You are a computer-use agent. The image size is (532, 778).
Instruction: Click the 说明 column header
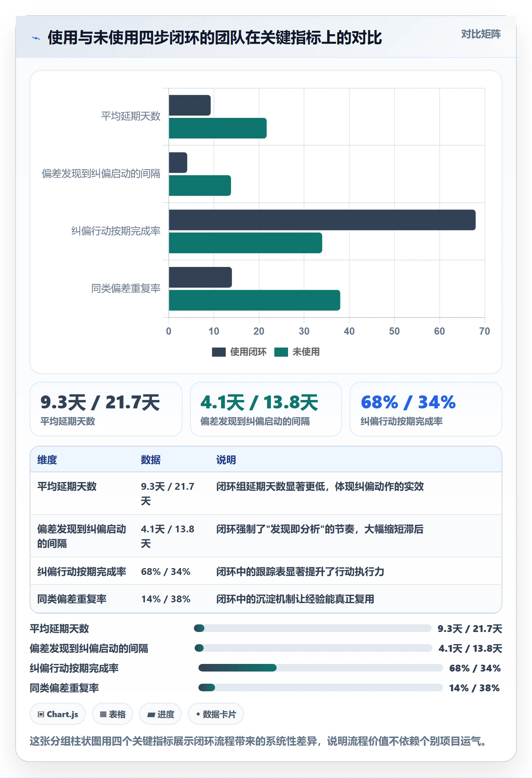[x=226, y=460]
